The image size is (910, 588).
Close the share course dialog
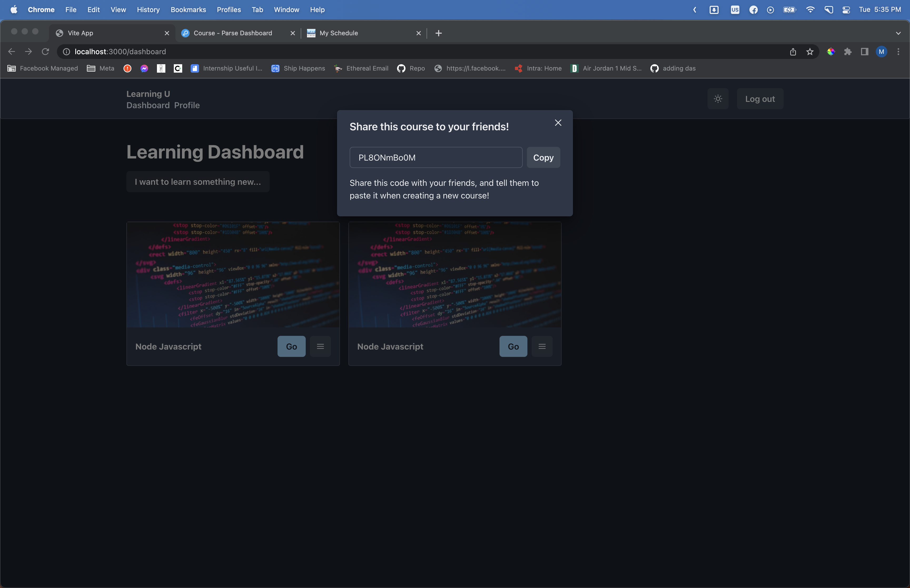click(558, 123)
